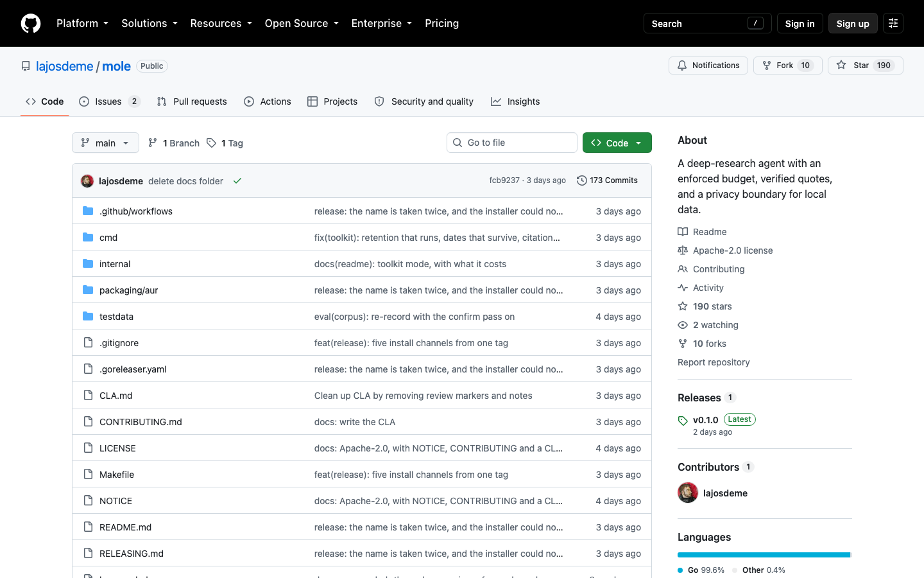The width and height of the screenshot is (924, 578).
Task: Open the Insights tab
Action: [515, 101]
